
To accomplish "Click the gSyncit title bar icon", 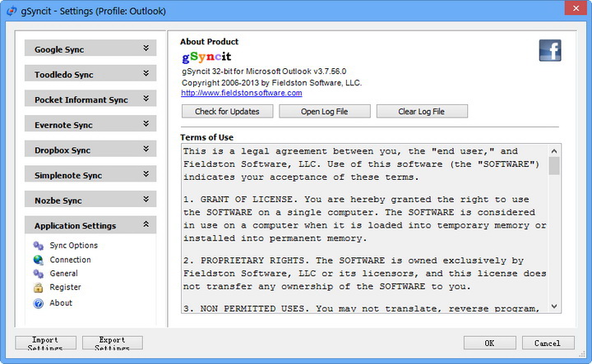I will [x=11, y=9].
